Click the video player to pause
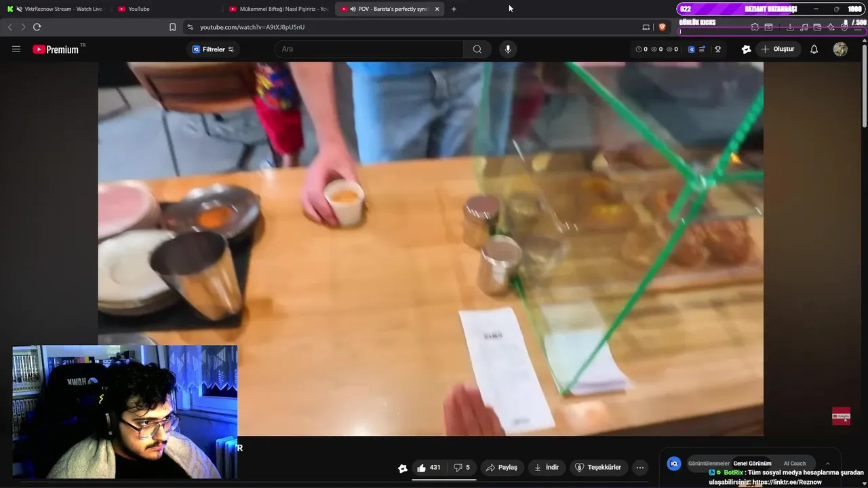Image resolution: width=868 pixels, height=488 pixels. pyautogui.click(x=431, y=249)
